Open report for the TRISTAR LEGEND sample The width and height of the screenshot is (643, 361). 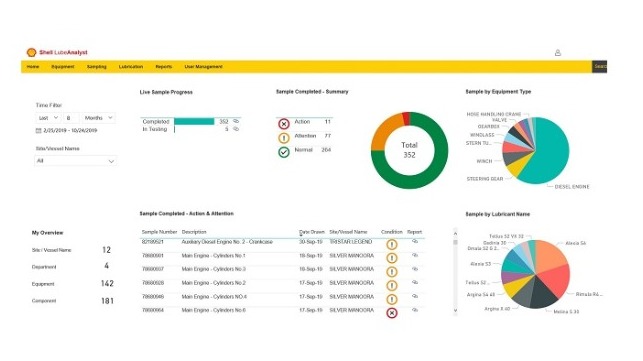415,242
